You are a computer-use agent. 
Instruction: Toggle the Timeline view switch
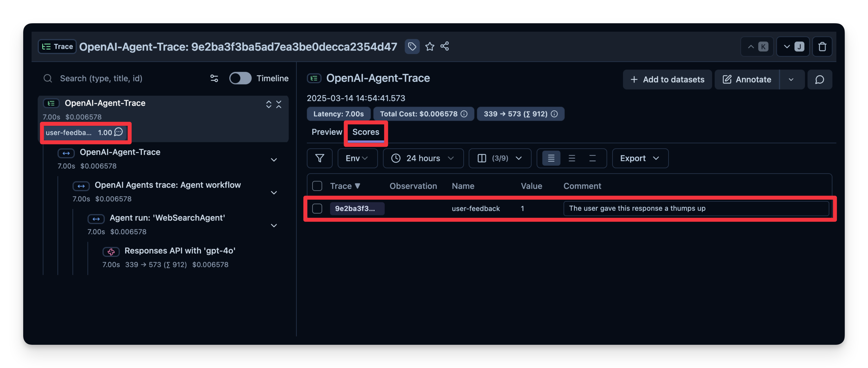pyautogui.click(x=240, y=78)
